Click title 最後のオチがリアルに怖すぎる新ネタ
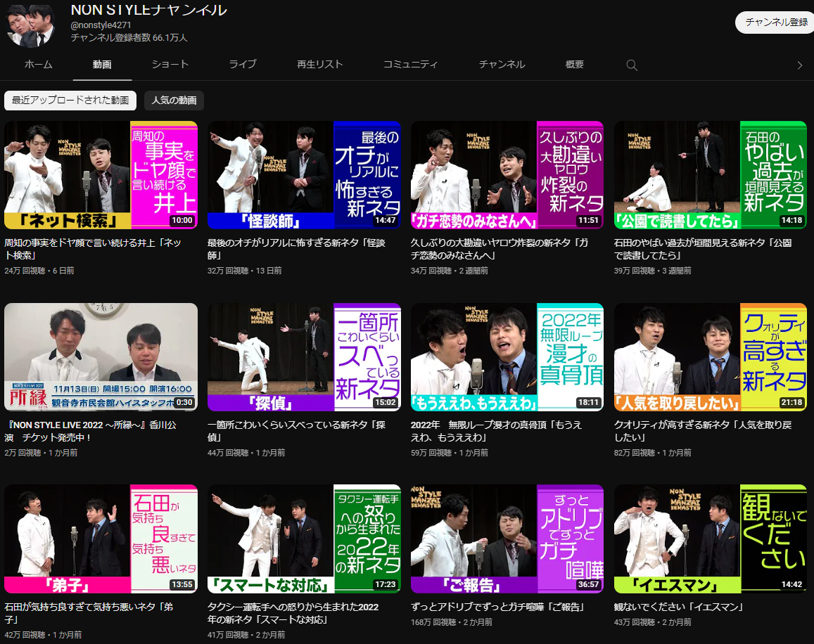Image resolution: width=814 pixels, height=644 pixels. pos(296,249)
